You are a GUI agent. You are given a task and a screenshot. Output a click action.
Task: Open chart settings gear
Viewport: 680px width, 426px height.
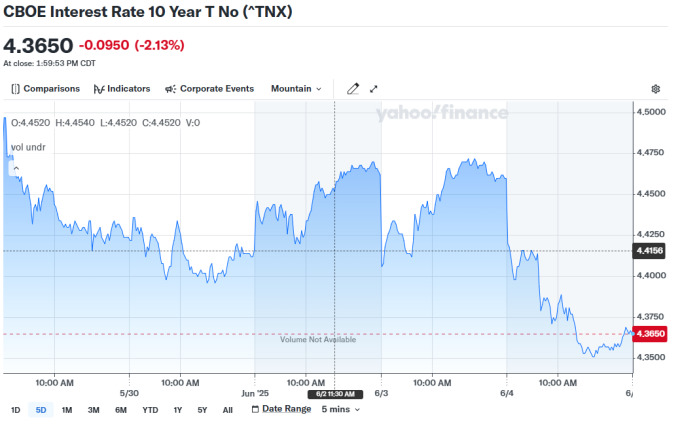tap(656, 89)
